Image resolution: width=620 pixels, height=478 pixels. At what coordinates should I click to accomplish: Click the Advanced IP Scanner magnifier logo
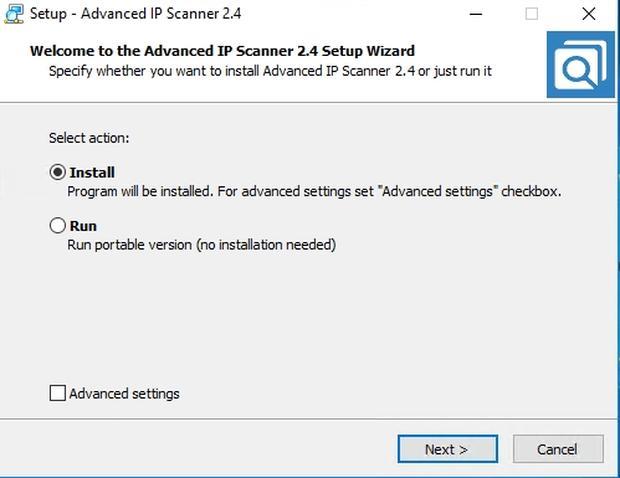pyautogui.click(x=580, y=64)
